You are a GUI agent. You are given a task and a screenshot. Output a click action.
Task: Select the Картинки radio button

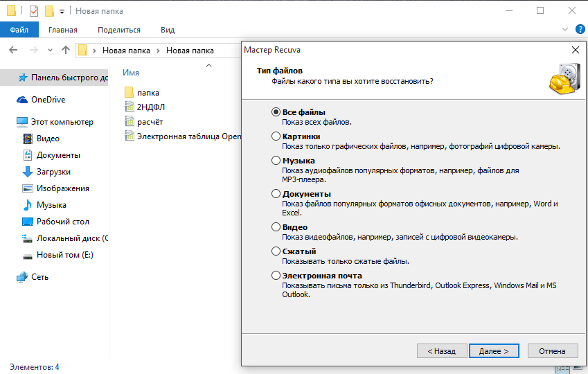pos(276,137)
